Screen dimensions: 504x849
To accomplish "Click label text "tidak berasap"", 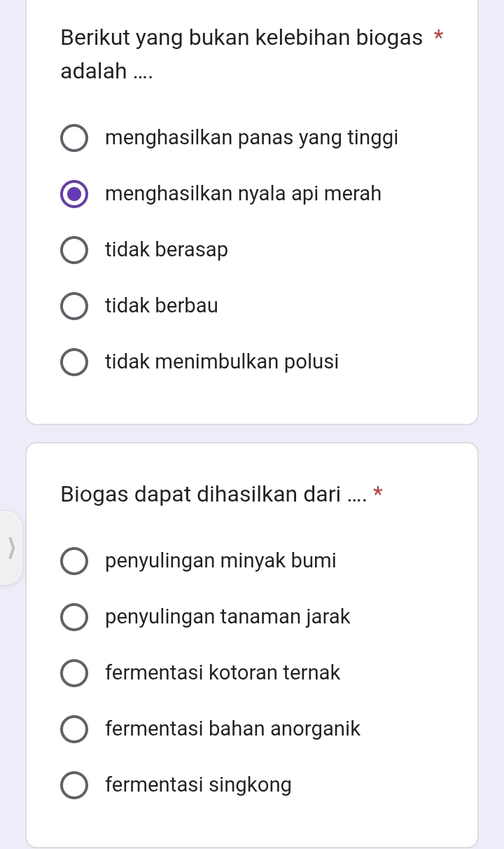I will pyautogui.click(x=167, y=250).
